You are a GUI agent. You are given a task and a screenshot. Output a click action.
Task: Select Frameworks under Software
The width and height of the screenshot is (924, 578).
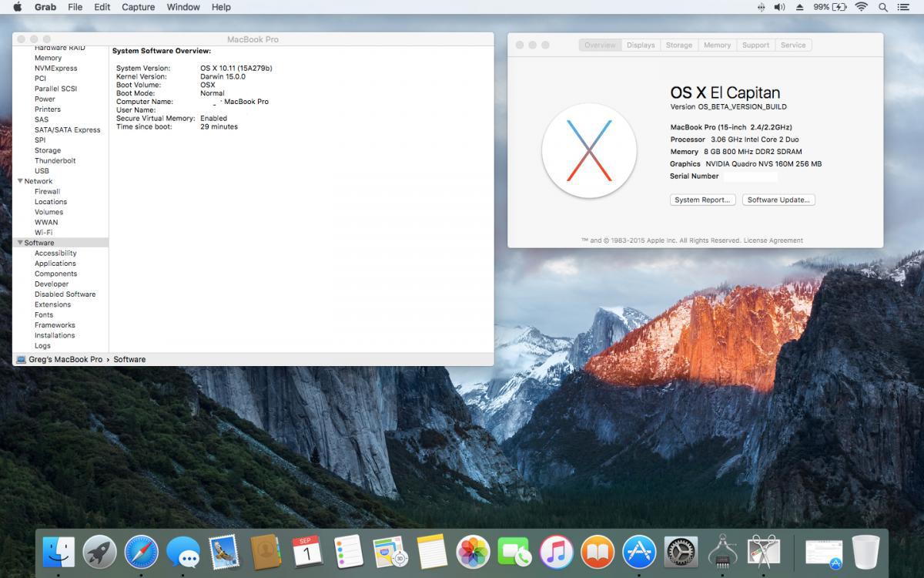click(55, 324)
